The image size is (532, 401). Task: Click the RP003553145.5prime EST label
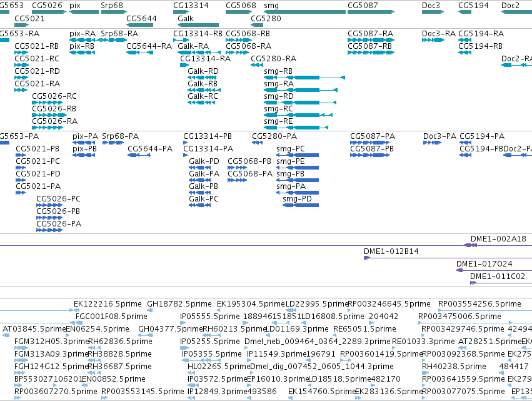point(143,392)
